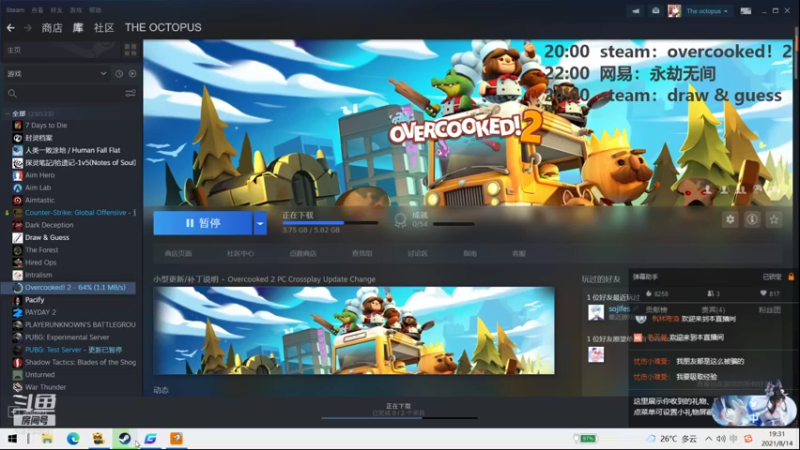800x450 pixels.
Task: Show game info icon
Action: (752, 219)
